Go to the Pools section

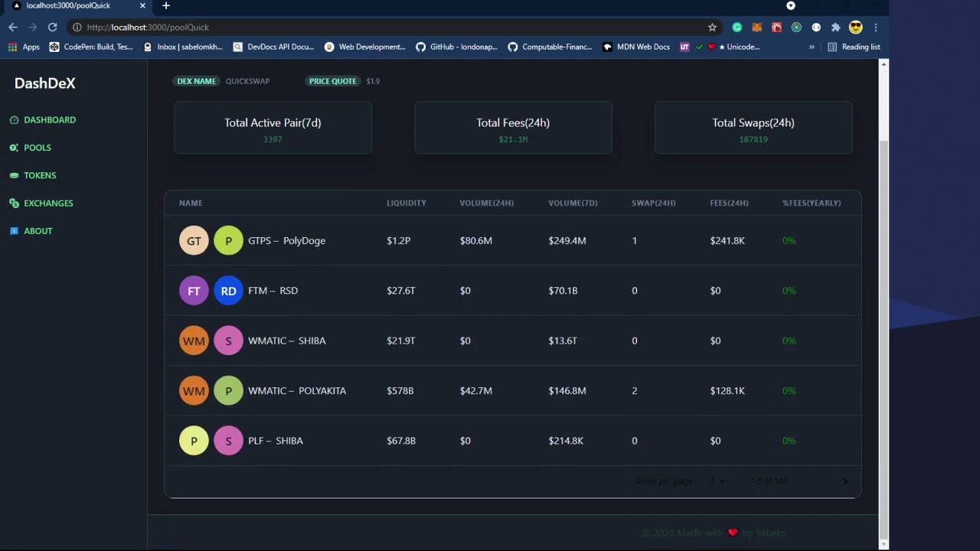coord(38,148)
